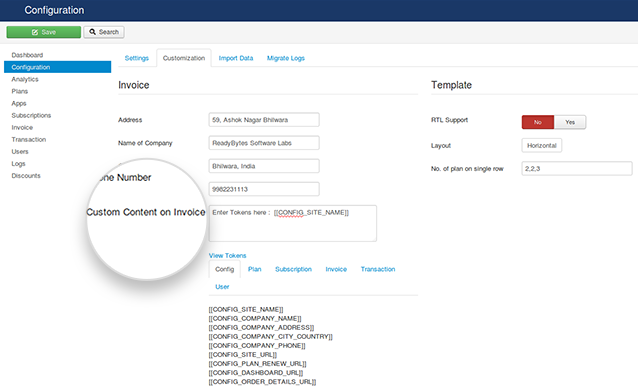The height and width of the screenshot is (391, 638).
Task: Select Configuration in the sidebar
Action: coord(57,67)
